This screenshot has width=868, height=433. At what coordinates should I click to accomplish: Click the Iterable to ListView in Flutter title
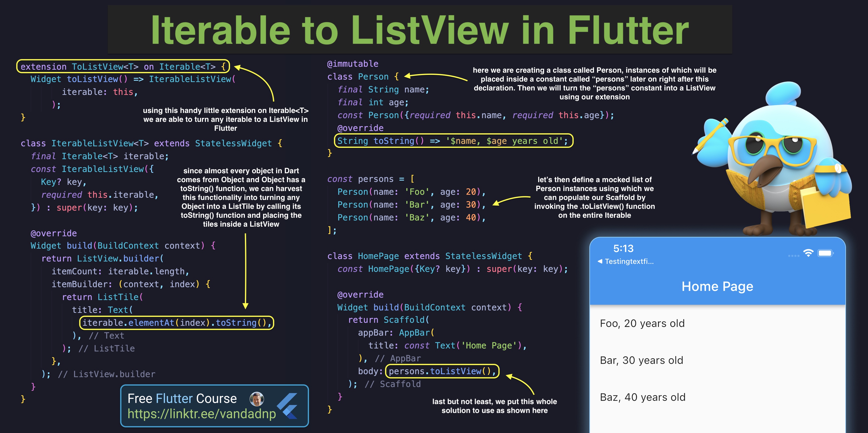[x=419, y=30]
